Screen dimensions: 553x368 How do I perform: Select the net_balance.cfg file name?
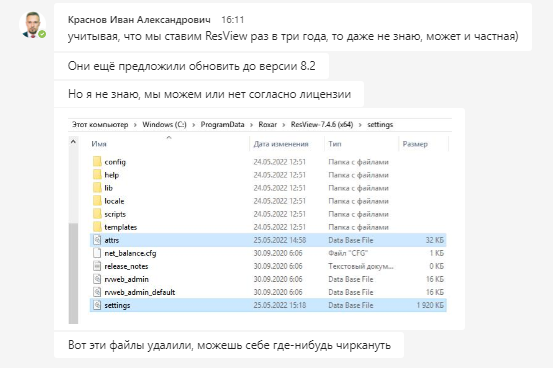click(x=130, y=253)
